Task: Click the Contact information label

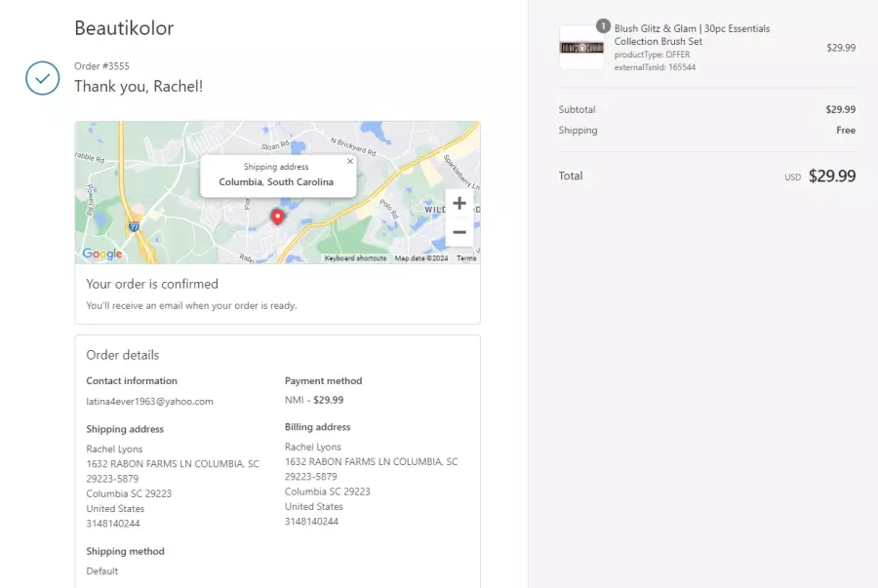Action: click(132, 380)
